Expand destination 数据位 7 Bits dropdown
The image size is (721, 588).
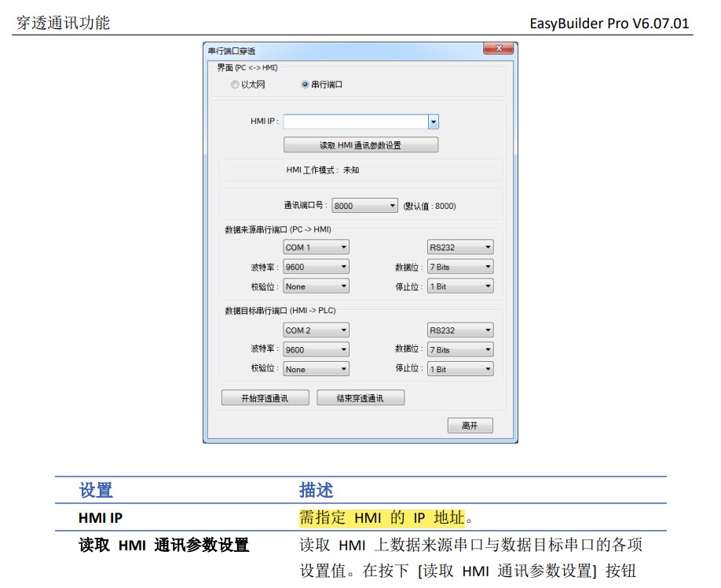click(460, 350)
